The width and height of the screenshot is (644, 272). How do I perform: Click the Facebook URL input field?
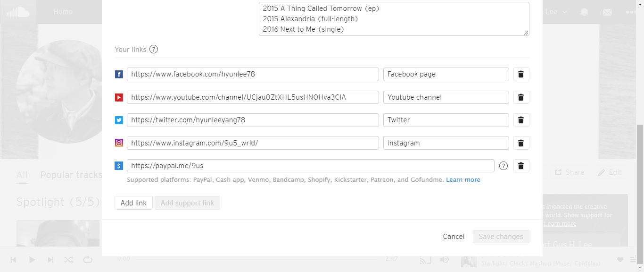tap(253, 74)
